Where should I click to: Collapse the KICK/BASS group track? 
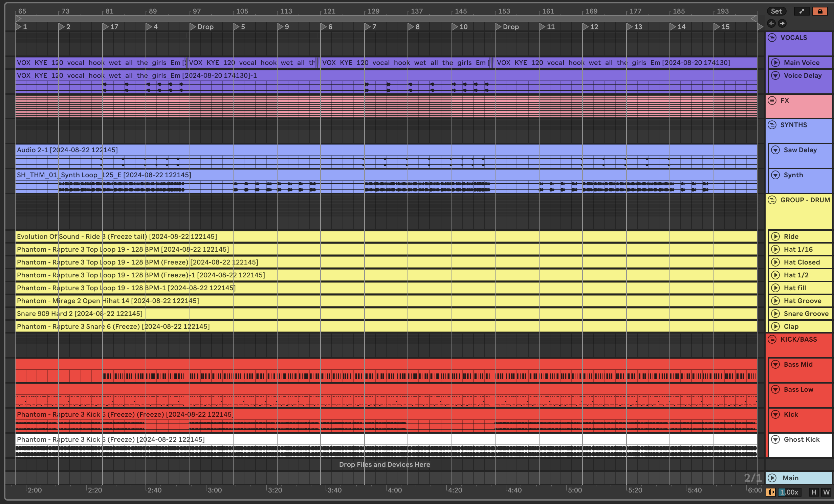(x=772, y=339)
